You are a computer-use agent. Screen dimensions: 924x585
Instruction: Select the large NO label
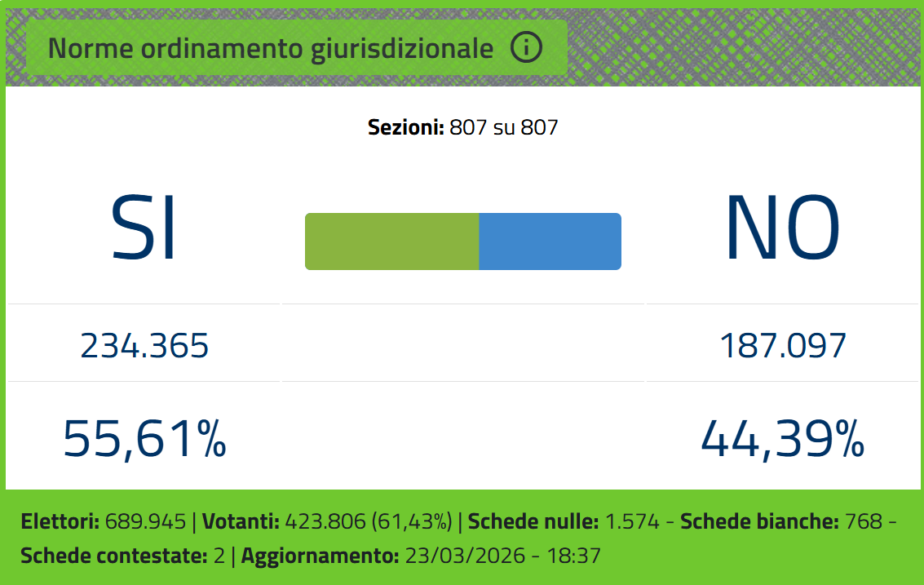[x=782, y=229]
